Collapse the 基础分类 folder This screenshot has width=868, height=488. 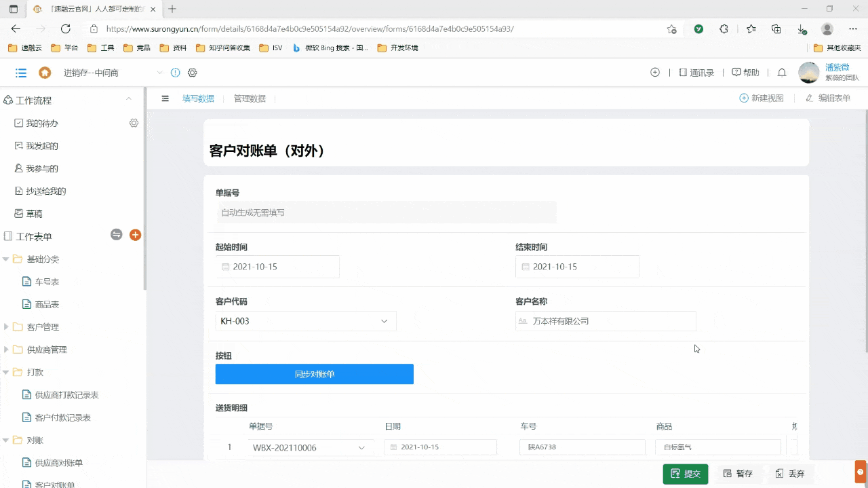click(6, 259)
